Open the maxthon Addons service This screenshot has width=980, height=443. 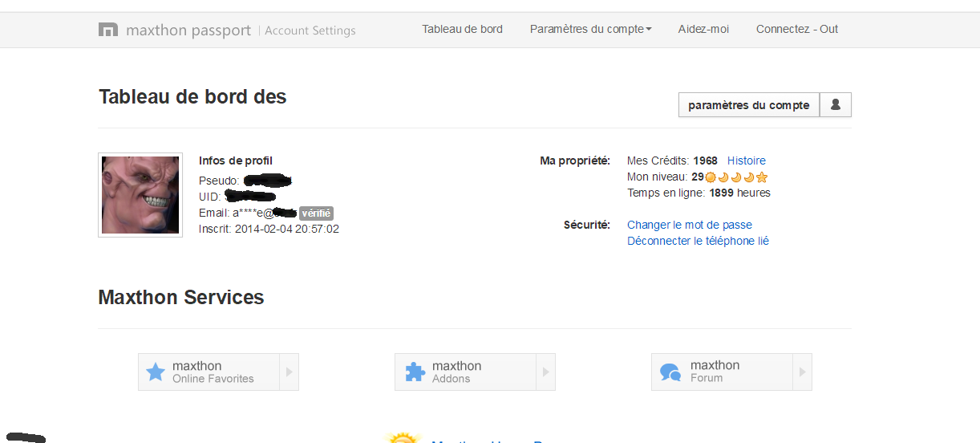(466, 372)
